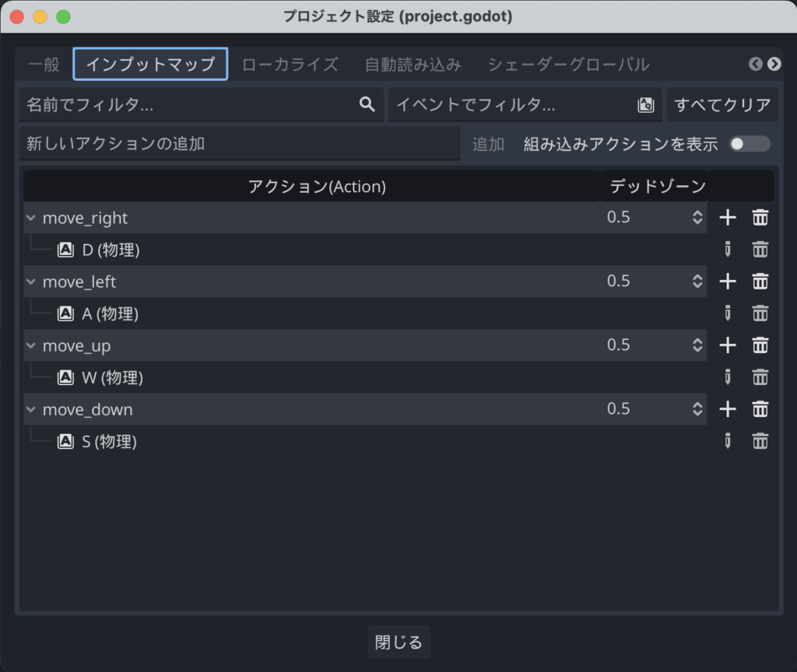Image resolution: width=797 pixels, height=672 pixels.
Task: Click the 閉じる button
Action: (398, 642)
